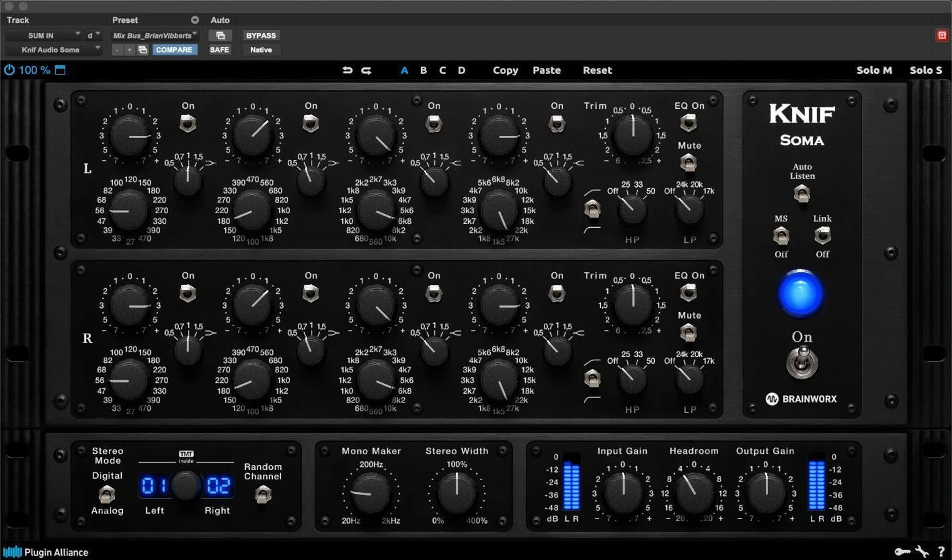The image size is (952, 560).
Task: Open the wrench settings icon
Action: tap(922, 552)
